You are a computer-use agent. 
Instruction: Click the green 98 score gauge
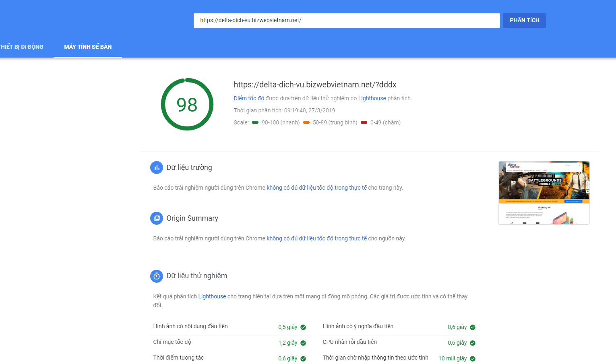pos(187,104)
